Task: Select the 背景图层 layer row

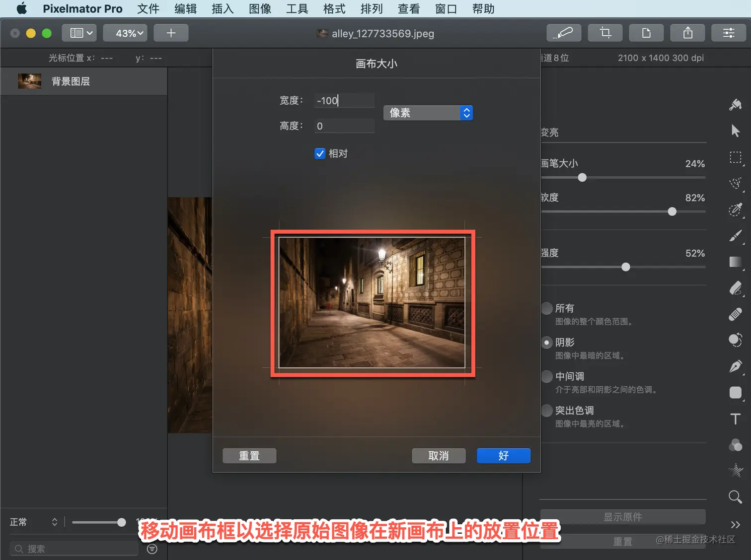Action: (84, 81)
